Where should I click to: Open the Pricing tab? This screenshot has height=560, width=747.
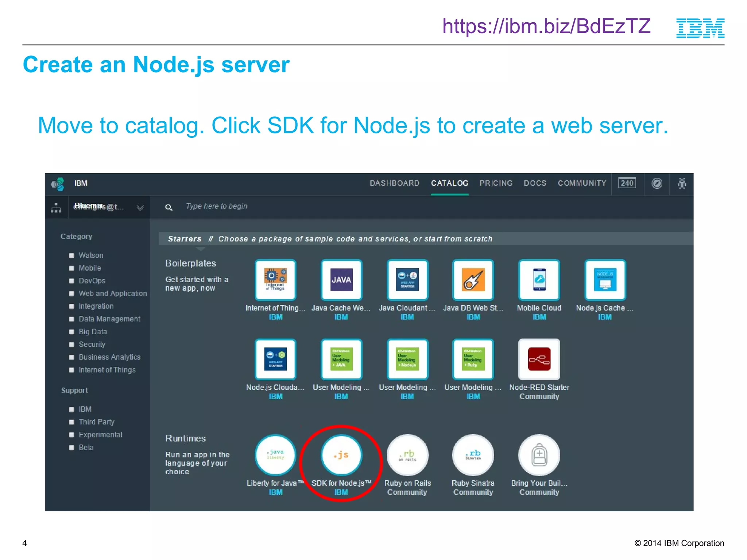click(496, 183)
